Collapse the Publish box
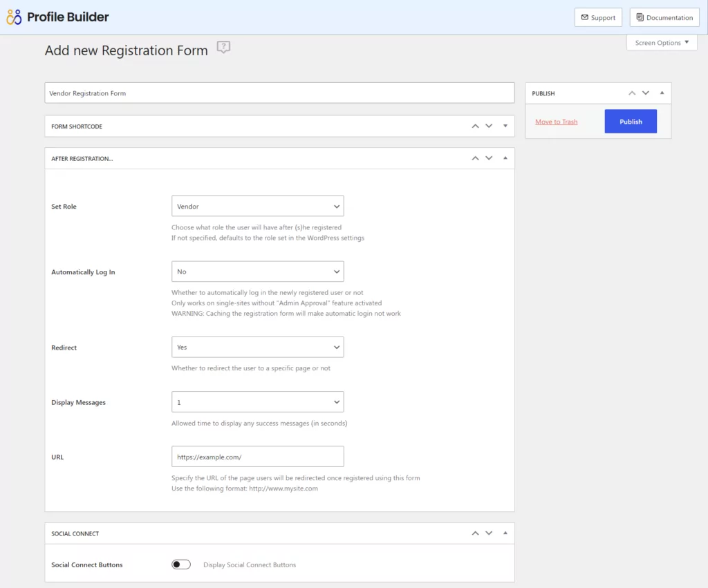Viewport: 708px width, 588px height. [662, 93]
